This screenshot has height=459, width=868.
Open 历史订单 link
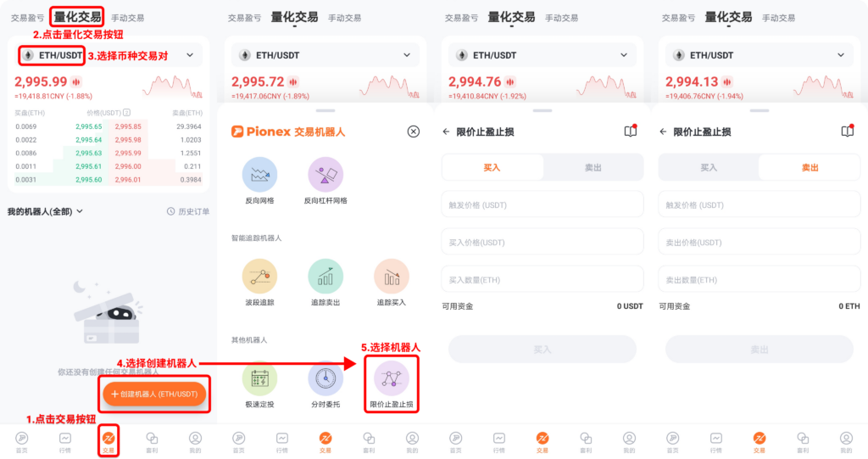pos(188,211)
